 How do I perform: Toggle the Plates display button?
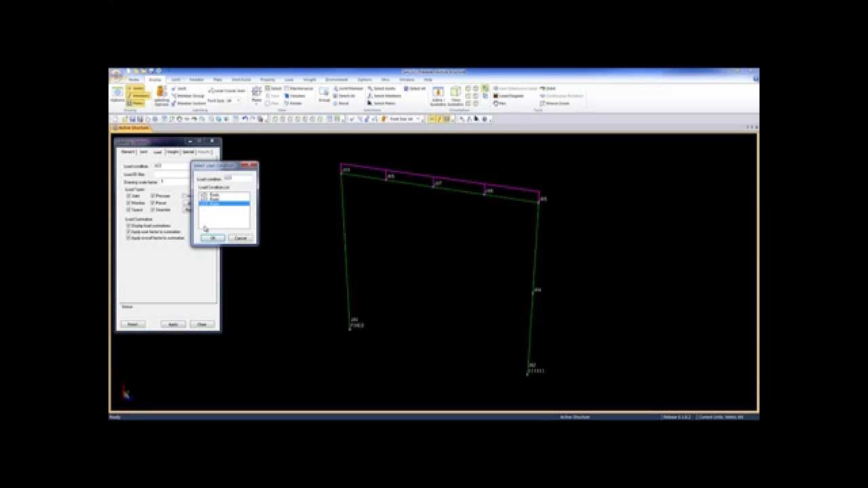click(136, 103)
